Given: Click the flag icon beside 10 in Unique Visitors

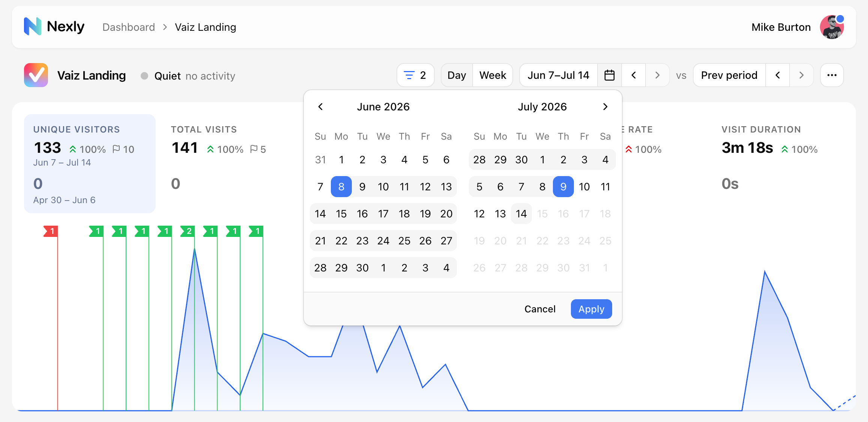Looking at the screenshot, I should pyautogui.click(x=116, y=149).
